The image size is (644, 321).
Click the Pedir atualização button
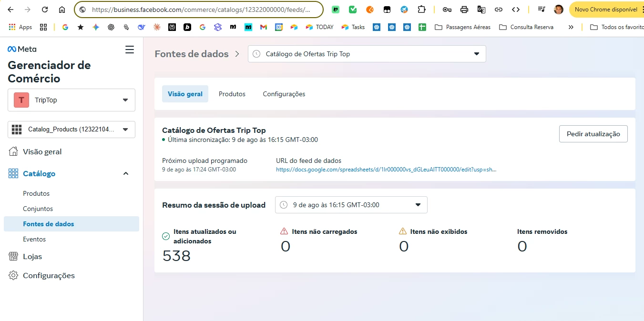593,134
